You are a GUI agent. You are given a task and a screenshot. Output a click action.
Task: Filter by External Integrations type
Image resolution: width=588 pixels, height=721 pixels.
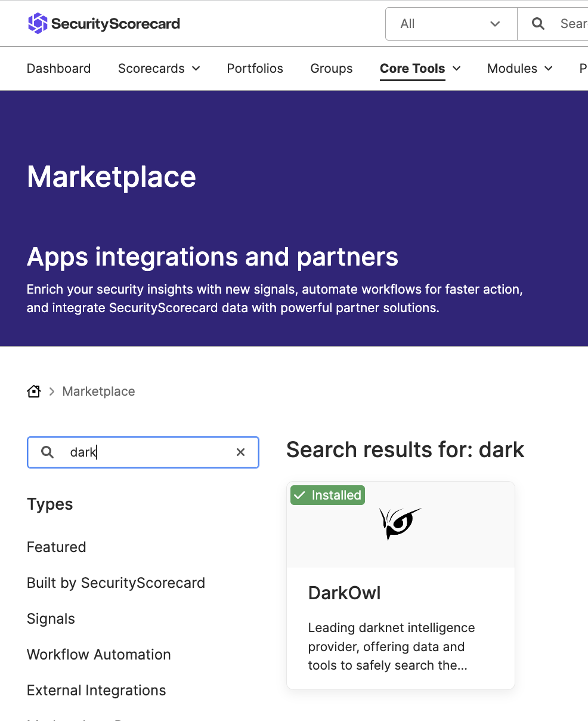click(97, 691)
